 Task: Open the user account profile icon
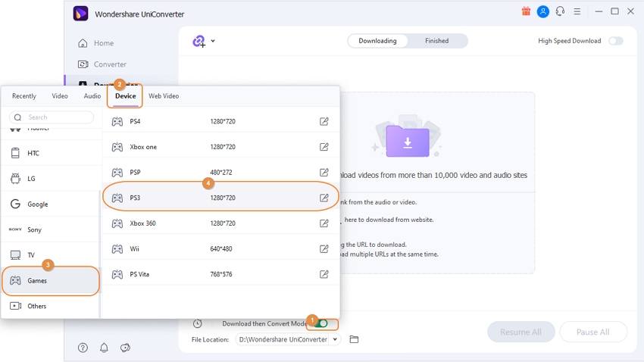click(x=543, y=12)
